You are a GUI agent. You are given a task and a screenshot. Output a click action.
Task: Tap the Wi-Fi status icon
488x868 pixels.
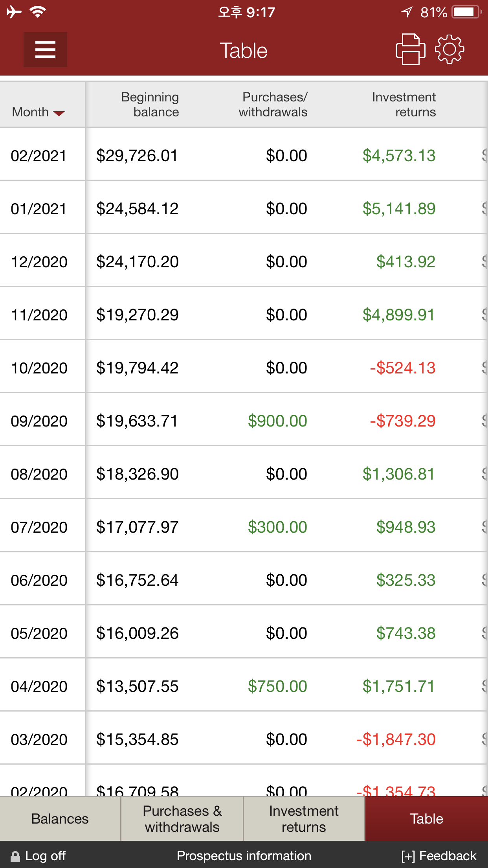[38, 12]
